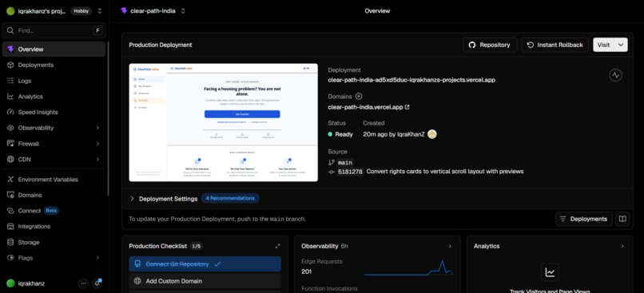Image resolution: width=644 pixels, height=293 pixels.
Task: Open the project switcher next to clear-path-india
Action: pos(183,11)
